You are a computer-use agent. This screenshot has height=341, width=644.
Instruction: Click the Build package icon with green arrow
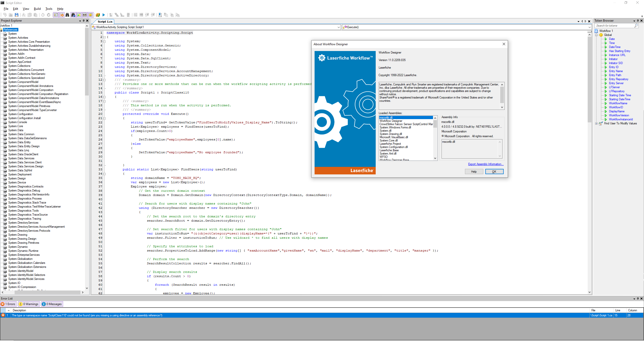[x=98, y=15]
